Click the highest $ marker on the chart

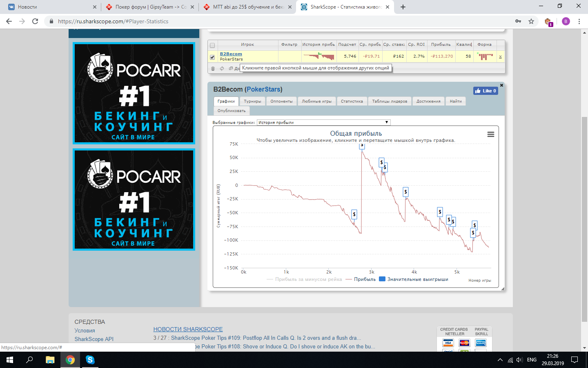point(362,146)
